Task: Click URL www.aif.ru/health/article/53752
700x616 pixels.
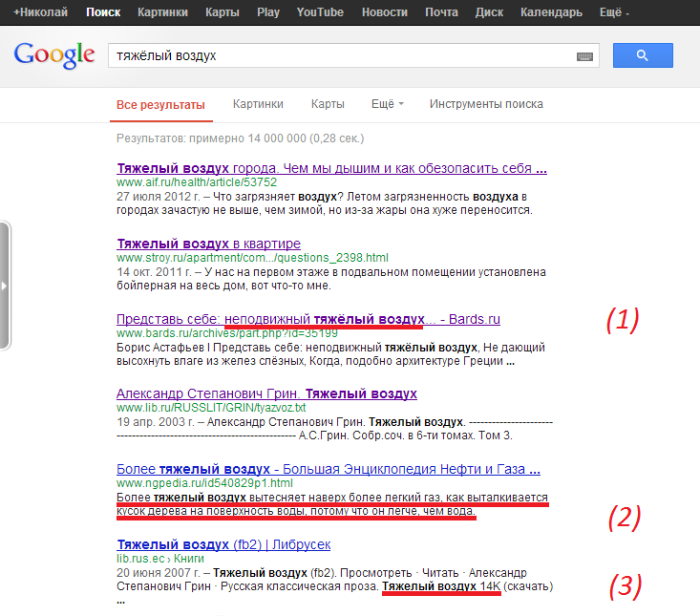Action: point(197,182)
